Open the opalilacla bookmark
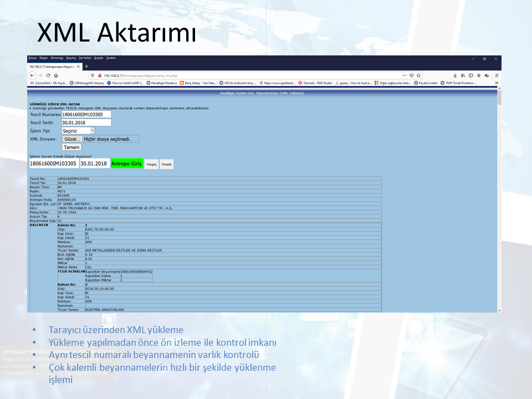532x399 pixels. point(277,83)
